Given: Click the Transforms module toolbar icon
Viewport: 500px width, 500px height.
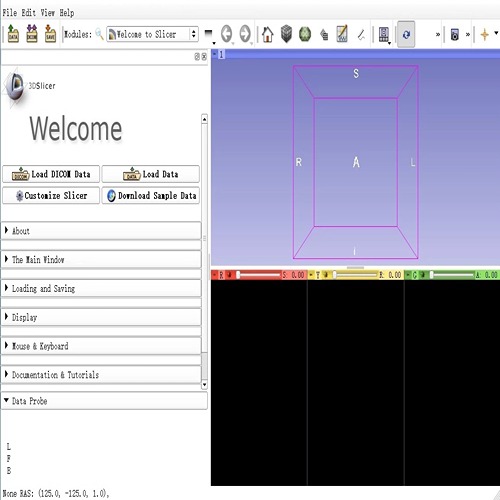Looking at the screenshot, I should (324, 35).
